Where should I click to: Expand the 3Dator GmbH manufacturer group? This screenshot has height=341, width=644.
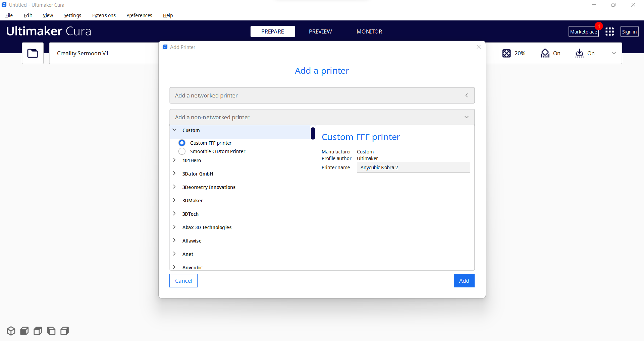pos(174,174)
